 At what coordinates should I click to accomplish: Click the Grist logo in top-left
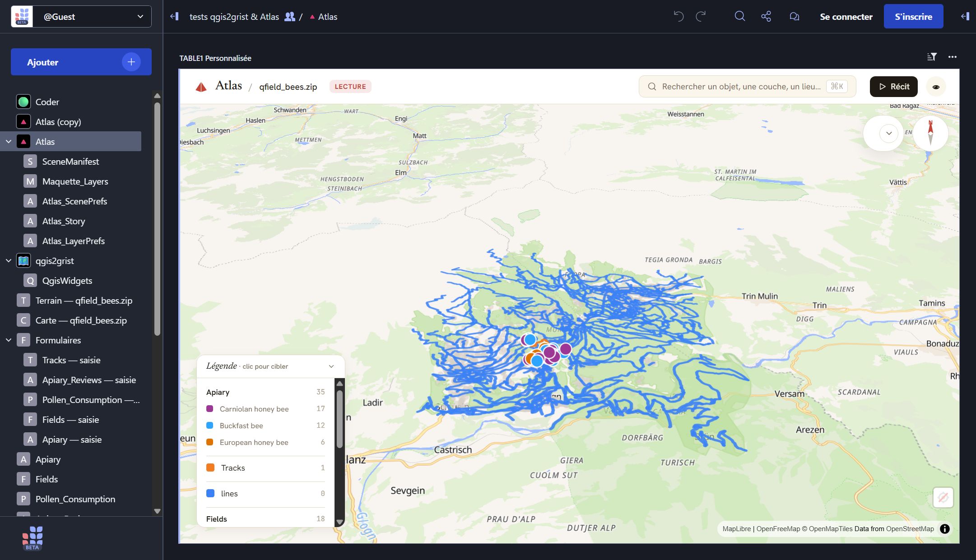click(22, 17)
